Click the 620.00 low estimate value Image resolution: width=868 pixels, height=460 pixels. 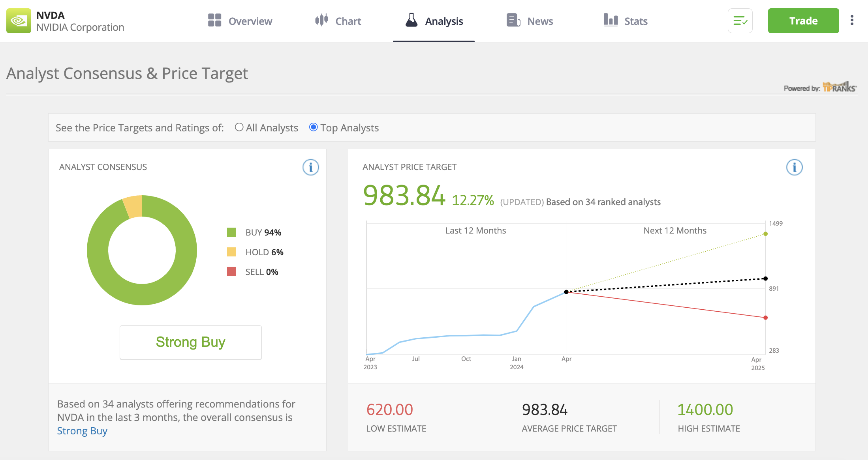(x=389, y=410)
